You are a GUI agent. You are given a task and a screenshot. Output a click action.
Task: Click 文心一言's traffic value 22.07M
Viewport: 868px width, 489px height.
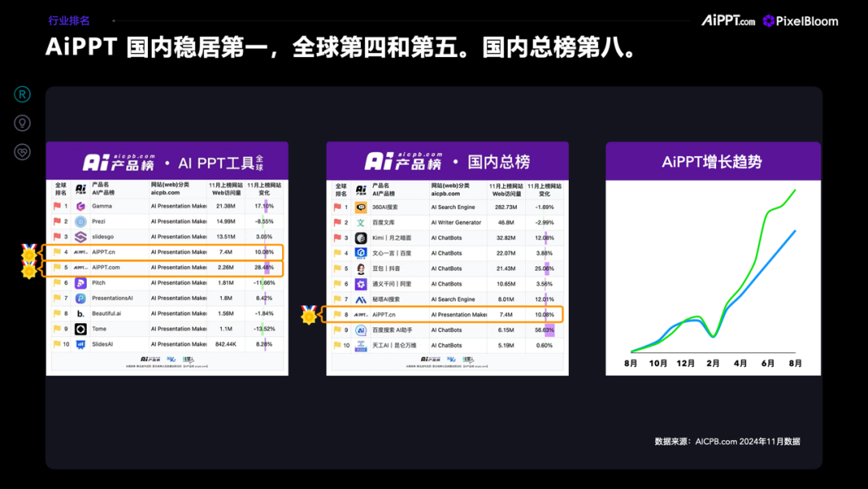coord(506,253)
